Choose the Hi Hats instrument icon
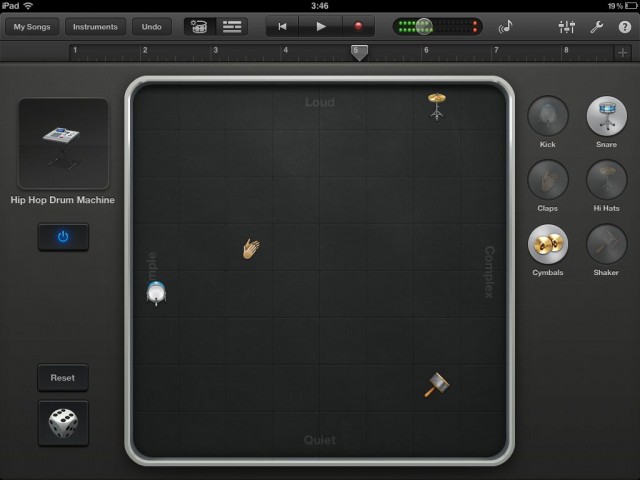 coord(606,180)
